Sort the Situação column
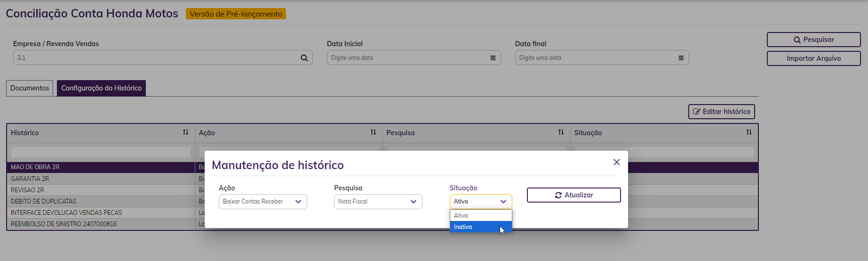Screen dimensions: 868x261 click(749, 132)
